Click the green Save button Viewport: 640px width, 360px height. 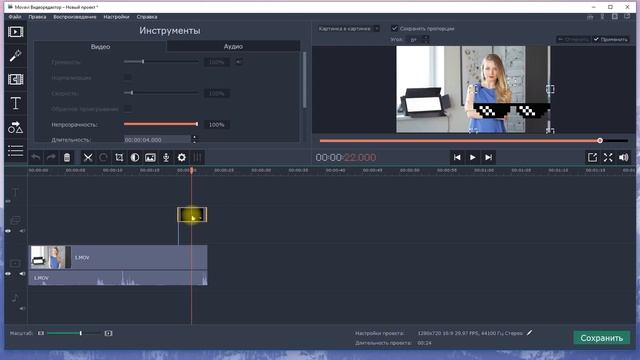(x=602, y=338)
